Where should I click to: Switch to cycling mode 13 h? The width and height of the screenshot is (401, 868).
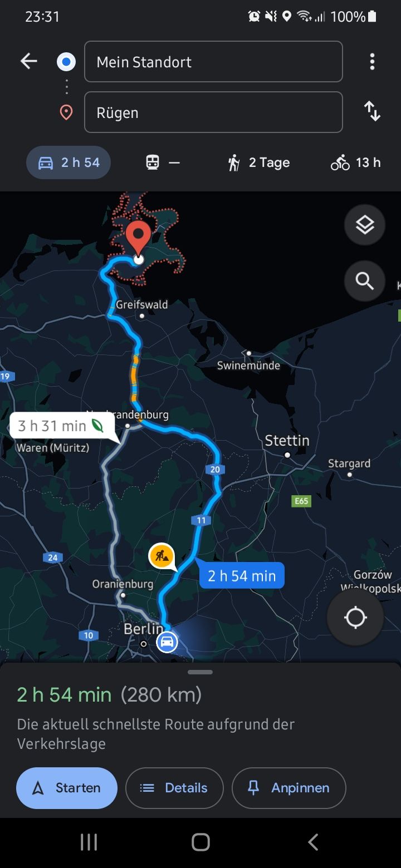click(x=355, y=162)
